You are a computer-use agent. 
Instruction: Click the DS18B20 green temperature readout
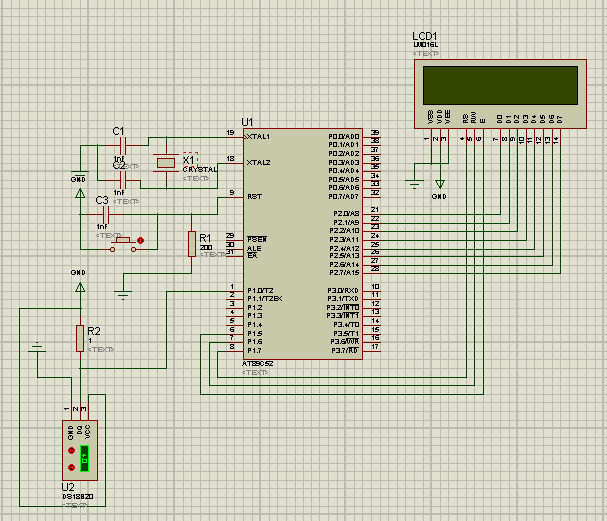(84, 458)
